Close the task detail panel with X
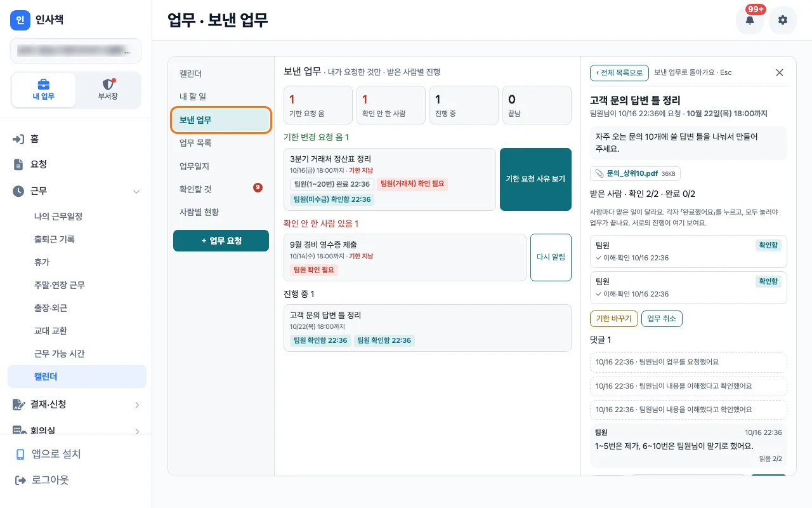Image resolution: width=812 pixels, height=508 pixels. [x=780, y=72]
